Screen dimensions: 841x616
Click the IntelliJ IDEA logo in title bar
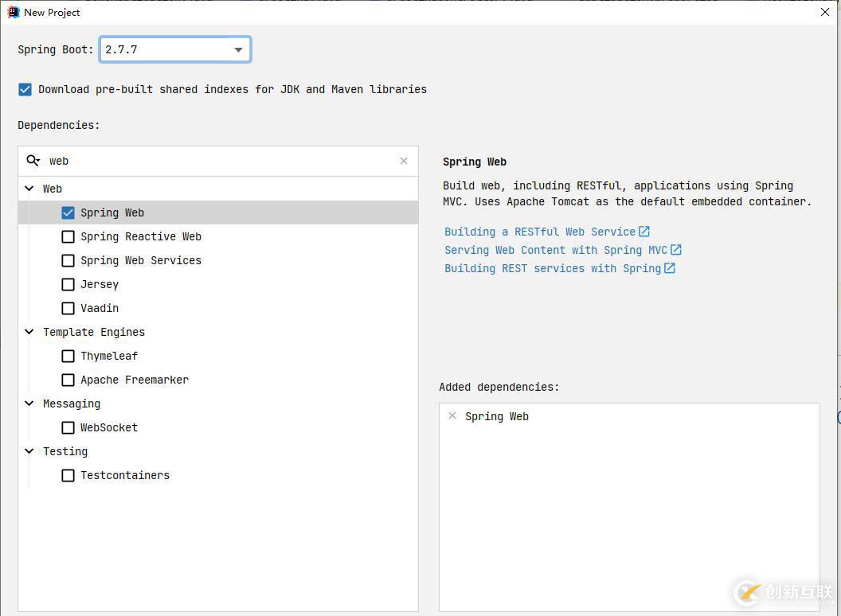(x=14, y=12)
